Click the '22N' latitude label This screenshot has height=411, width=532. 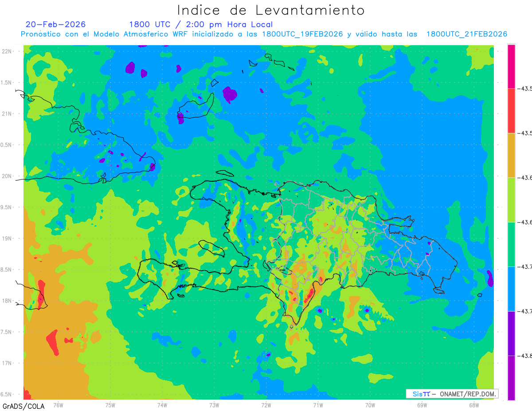click(x=8, y=51)
